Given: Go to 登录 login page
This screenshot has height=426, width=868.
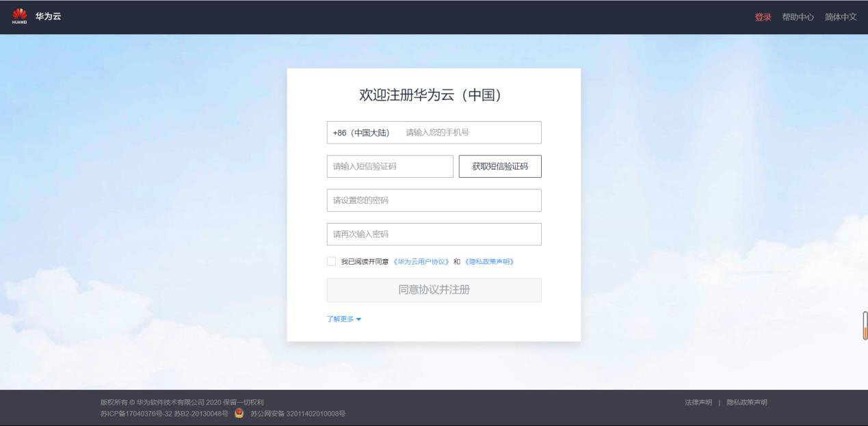Looking at the screenshot, I should [763, 17].
